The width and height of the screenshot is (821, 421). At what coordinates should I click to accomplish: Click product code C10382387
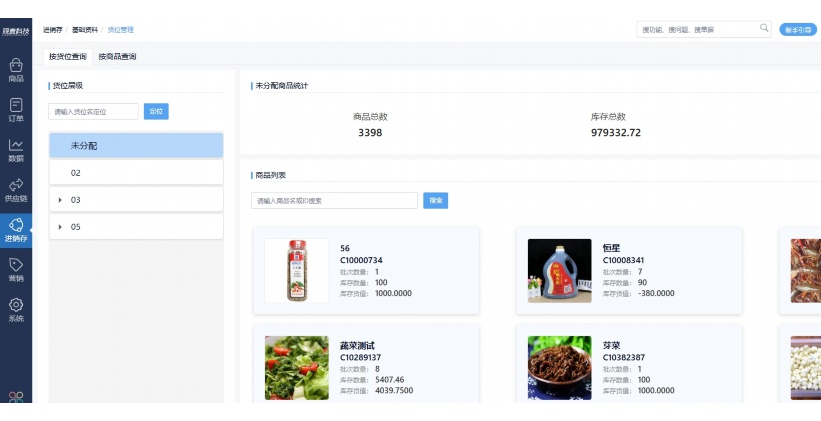624,358
